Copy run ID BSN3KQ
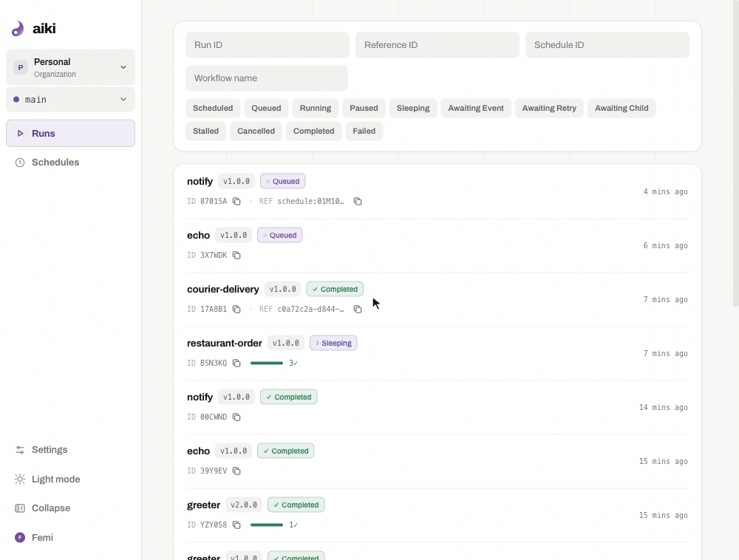The height and width of the screenshot is (560, 739). pos(236,363)
